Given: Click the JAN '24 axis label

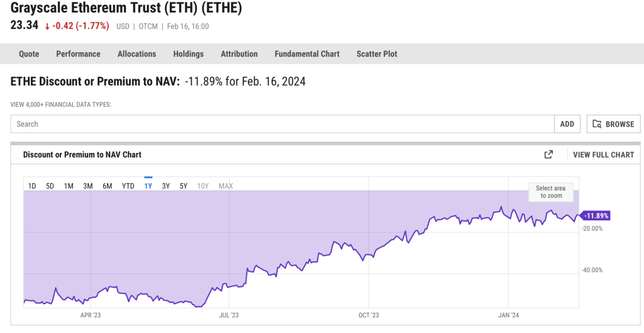Looking at the screenshot, I should point(508,315).
